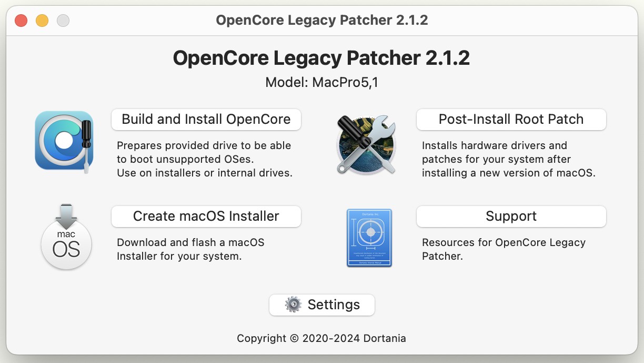Click the 'OpenCore Legacy Patcher 2.1.2' main heading
Screen dimensions: 644x363
coord(321,58)
